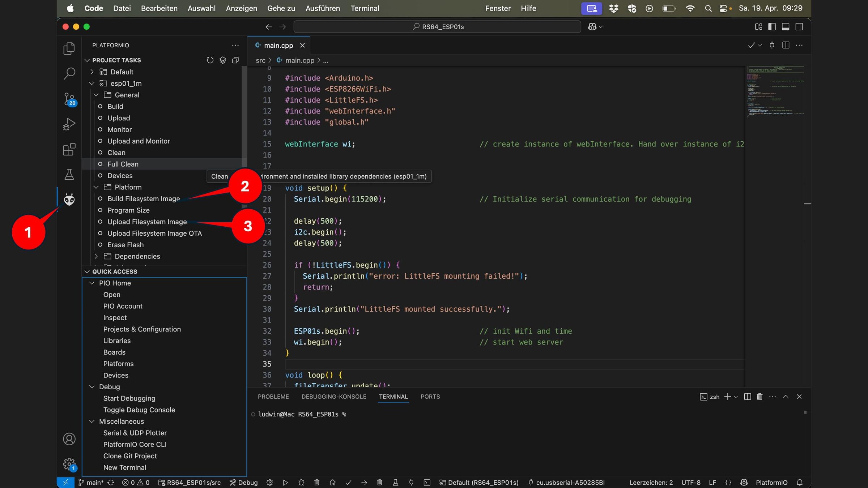Viewport: 868px width, 488px height.
Task: Click the refresh Project Tasks icon
Action: pyautogui.click(x=210, y=60)
